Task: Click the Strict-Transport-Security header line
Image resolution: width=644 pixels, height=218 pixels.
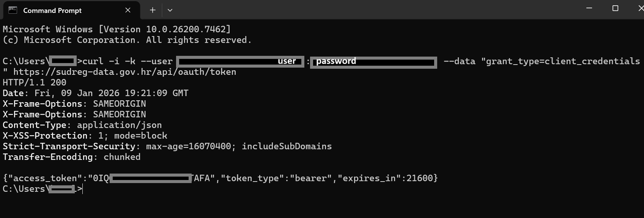Action: (167, 146)
